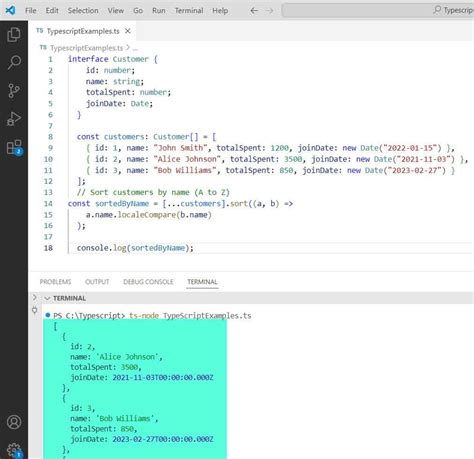The image size is (474, 459).
Task: Click line number 18 in gutter
Action: click(x=48, y=248)
